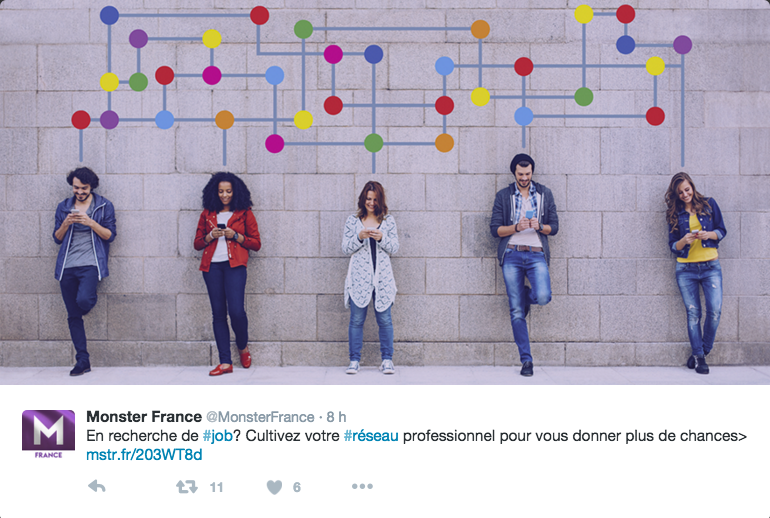Image resolution: width=770 pixels, height=518 pixels.
Task: Open the #réseau hashtag link
Action: pyautogui.click(x=371, y=436)
